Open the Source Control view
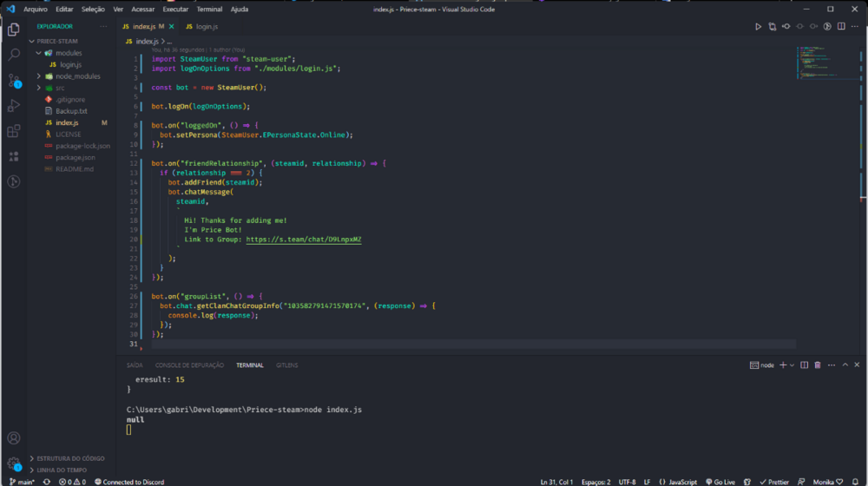This screenshot has width=868, height=486. (14, 81)
